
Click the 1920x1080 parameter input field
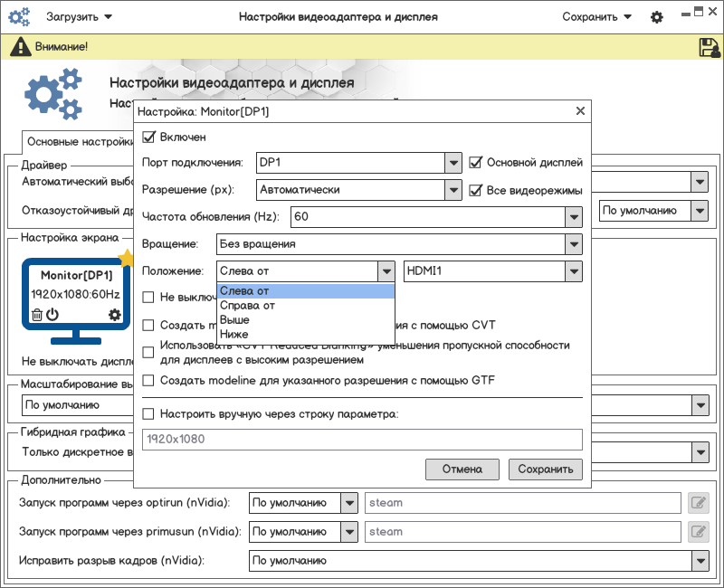coord(362,440)
